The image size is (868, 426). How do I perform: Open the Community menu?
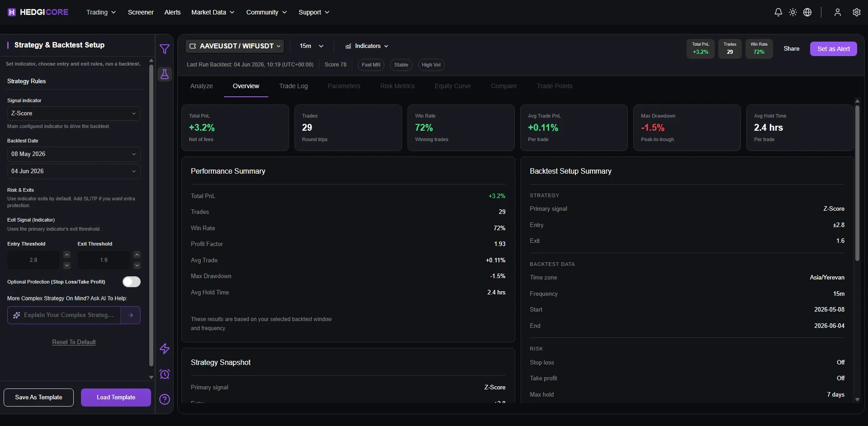coord(266,12)
